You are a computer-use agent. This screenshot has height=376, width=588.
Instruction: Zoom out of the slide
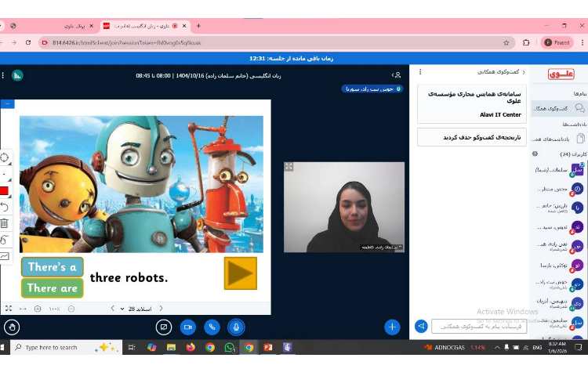[x=71, y=309]
